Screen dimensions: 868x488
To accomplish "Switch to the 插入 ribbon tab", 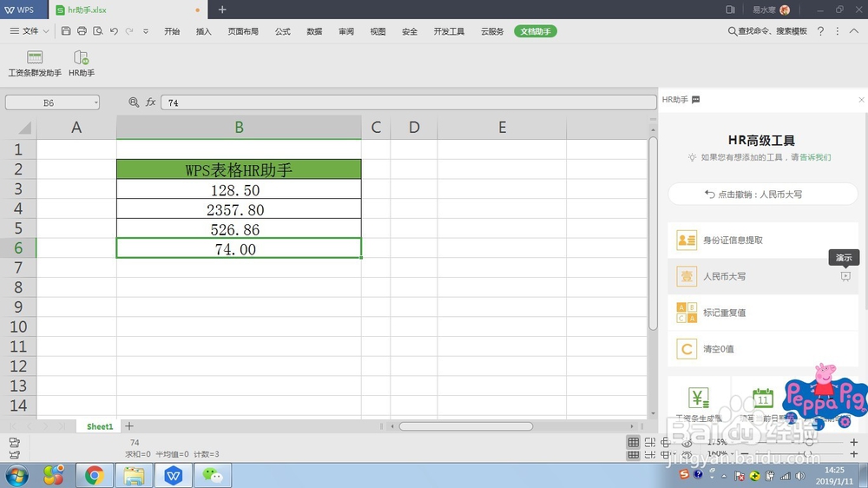I will 204,31.
